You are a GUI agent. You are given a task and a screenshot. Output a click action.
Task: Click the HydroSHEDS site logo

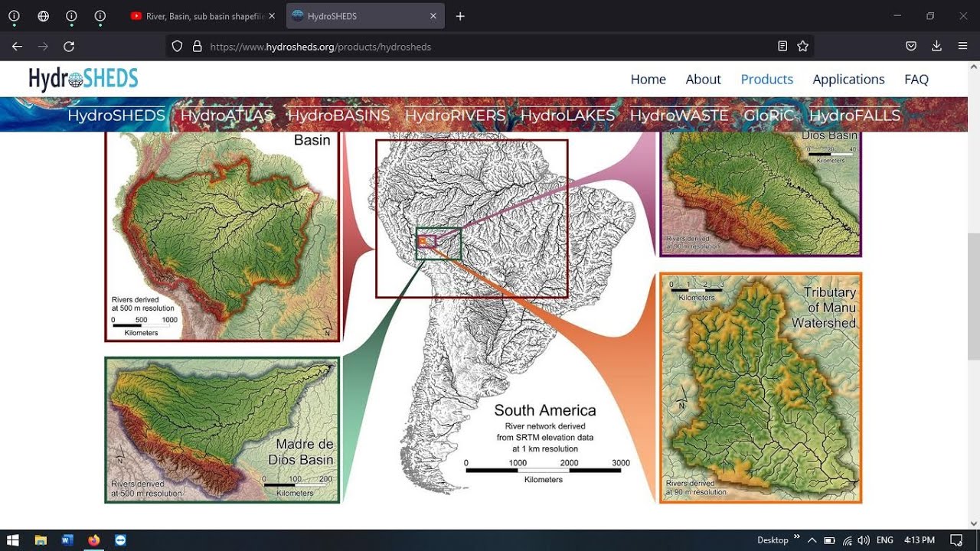coord(83,79)
